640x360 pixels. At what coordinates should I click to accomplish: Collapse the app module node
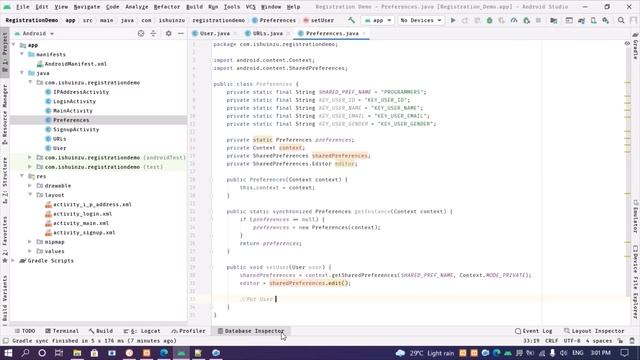point(13,45)
